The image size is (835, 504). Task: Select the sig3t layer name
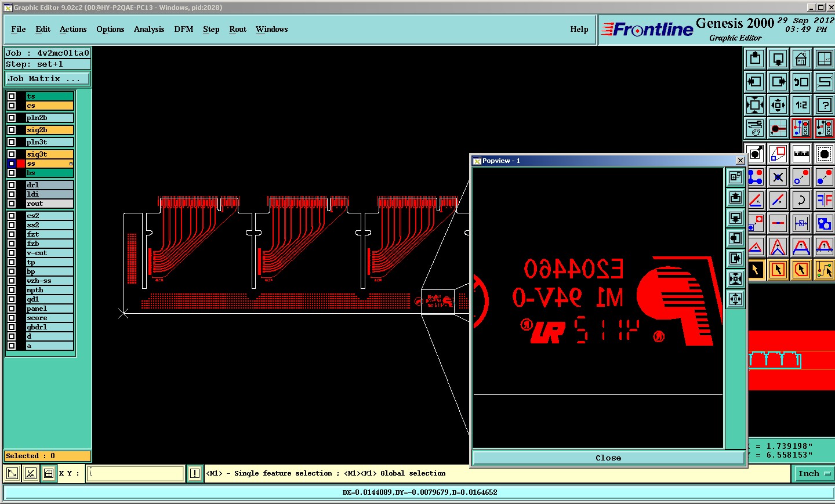pyautogui.click(x=50, y=154)
